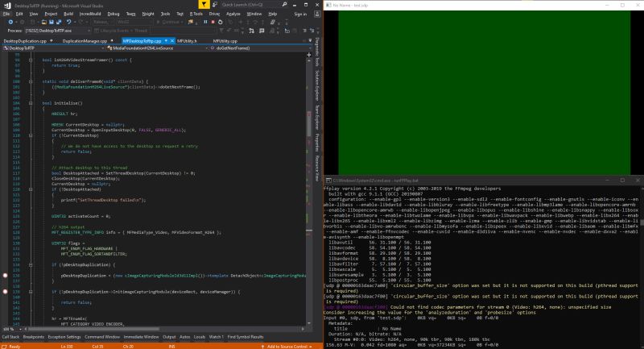Collapse the isH264VideoStreamFramer function outline
Image resolution: width=644 pixels, height=349 pixels.
31,60
